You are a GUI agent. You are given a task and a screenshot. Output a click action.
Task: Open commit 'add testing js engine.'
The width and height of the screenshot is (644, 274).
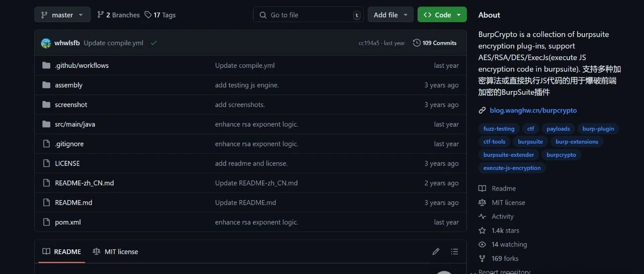247,85
